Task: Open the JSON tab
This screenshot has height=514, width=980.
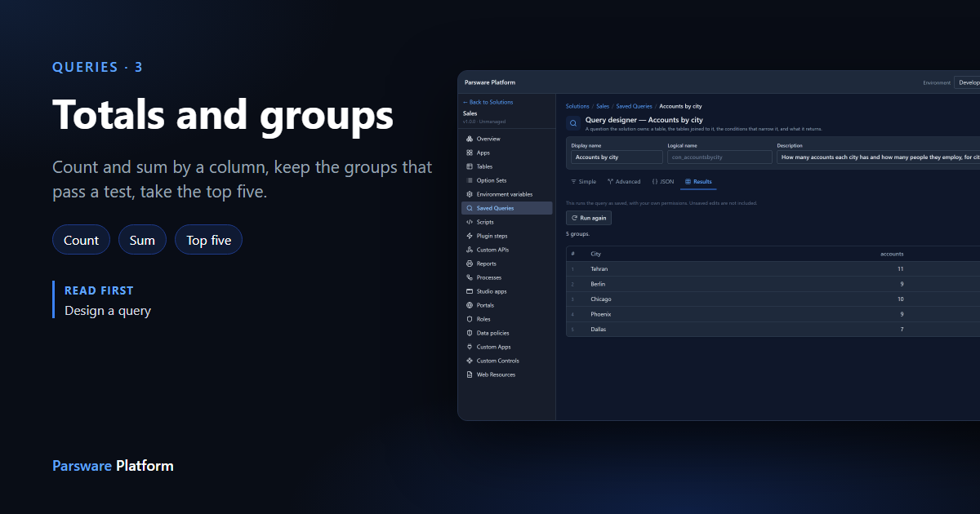Action: (x=662, y=182)
